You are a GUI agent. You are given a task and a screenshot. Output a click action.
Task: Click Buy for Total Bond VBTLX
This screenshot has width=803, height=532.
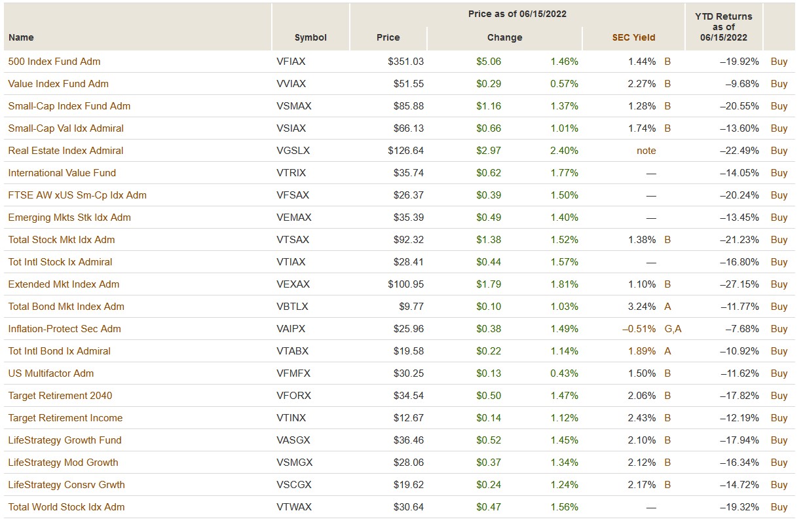(779, 307)
